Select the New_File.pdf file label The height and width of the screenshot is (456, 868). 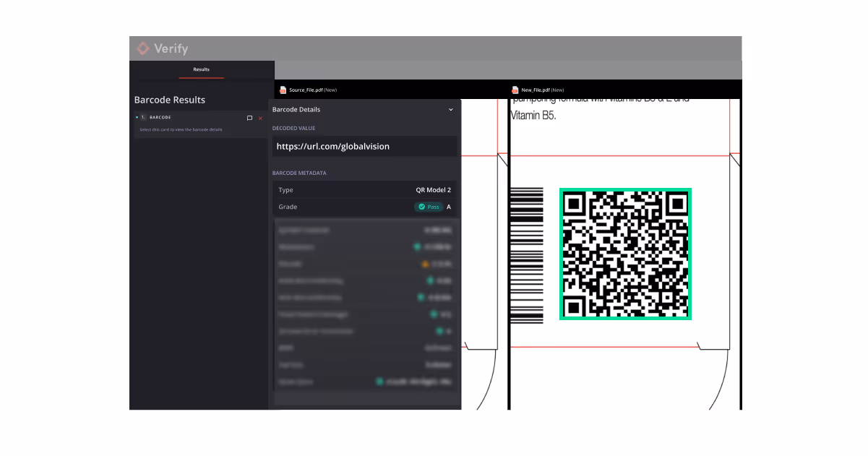pyautogui.click(x=542, y=90)
